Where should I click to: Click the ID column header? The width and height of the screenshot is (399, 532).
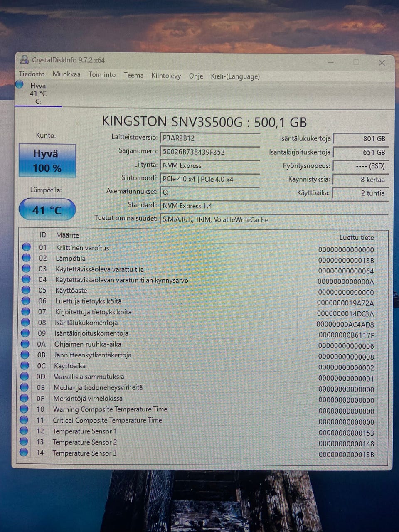coord(43,235)
